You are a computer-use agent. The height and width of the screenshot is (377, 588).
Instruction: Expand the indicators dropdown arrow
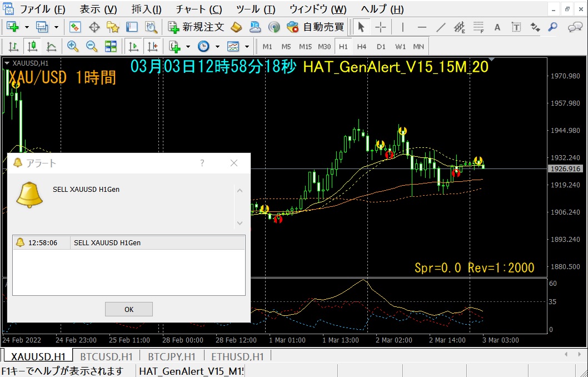click(188, 47)
